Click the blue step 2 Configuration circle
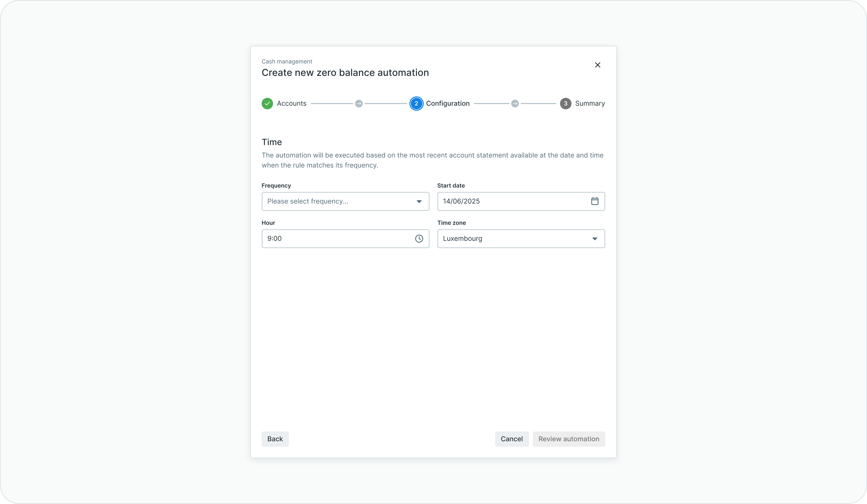 (416, 104)
